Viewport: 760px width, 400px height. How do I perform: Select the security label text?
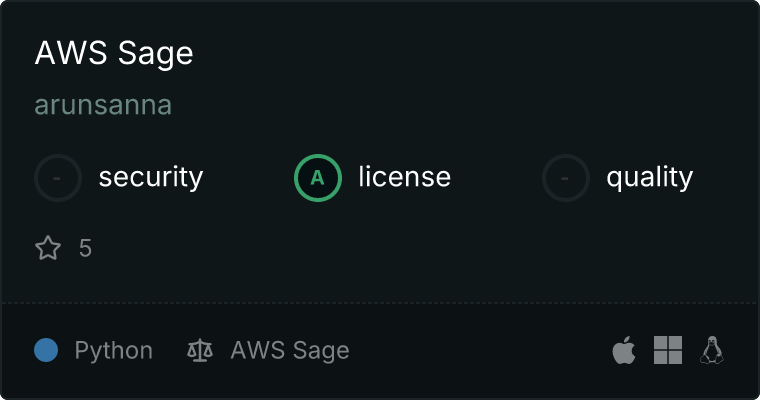[x=150, y=178]
